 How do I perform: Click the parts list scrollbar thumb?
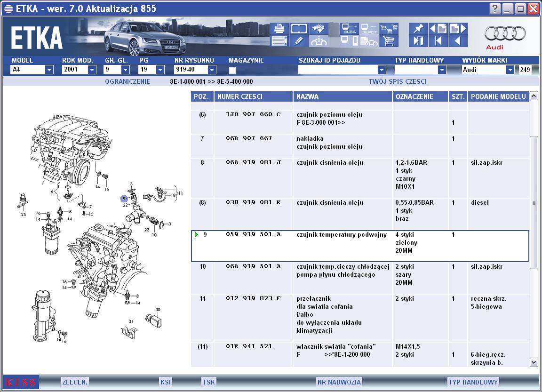534,202
